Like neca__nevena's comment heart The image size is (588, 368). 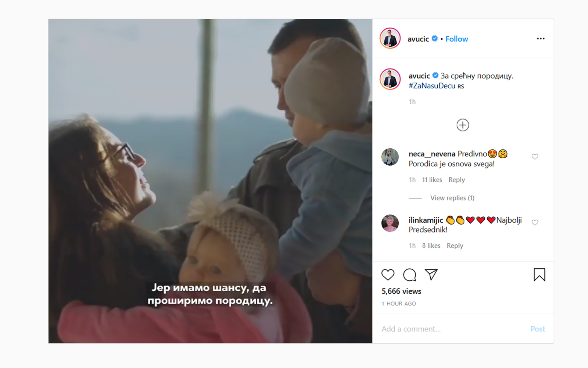pyautogui.click(x=535, y=156)
